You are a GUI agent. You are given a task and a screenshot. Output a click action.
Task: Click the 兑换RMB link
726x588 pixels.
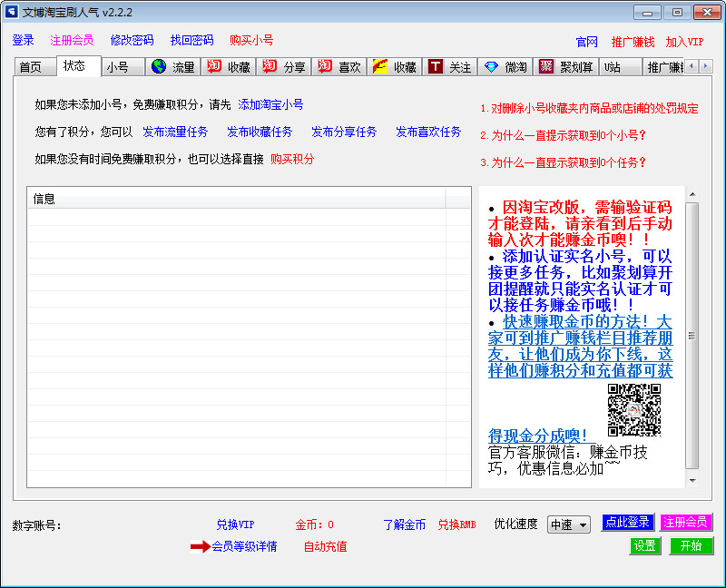click(457, 524)
